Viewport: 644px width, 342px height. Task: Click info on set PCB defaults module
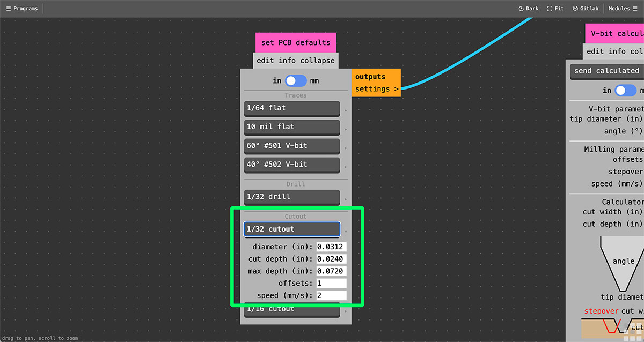[x=287, y=61]
